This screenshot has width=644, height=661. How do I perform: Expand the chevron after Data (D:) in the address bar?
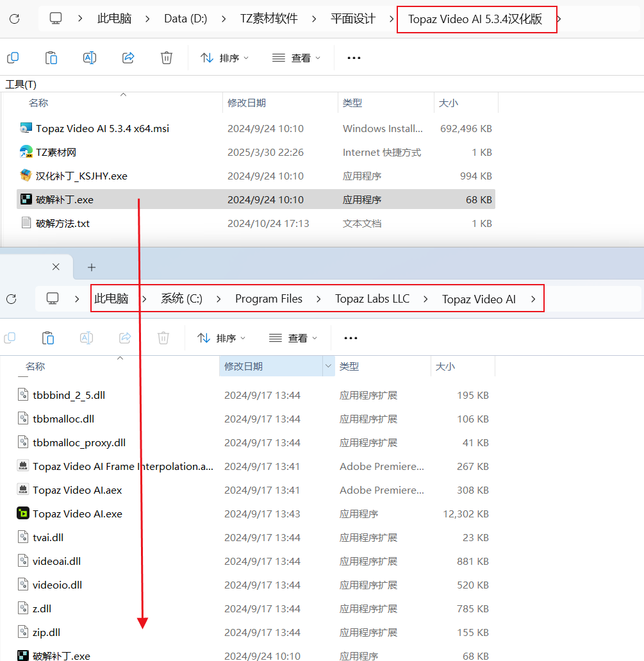[x=224, y=19]
